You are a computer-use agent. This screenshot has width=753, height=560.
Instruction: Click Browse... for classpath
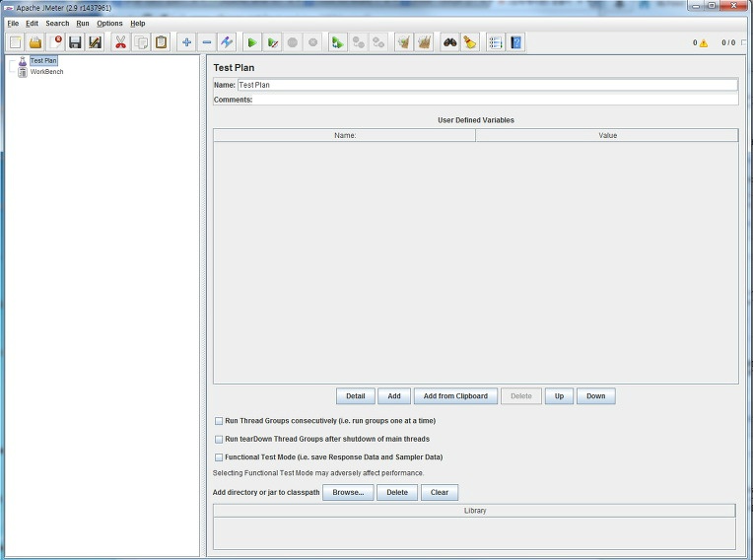(x=348, y=493)
